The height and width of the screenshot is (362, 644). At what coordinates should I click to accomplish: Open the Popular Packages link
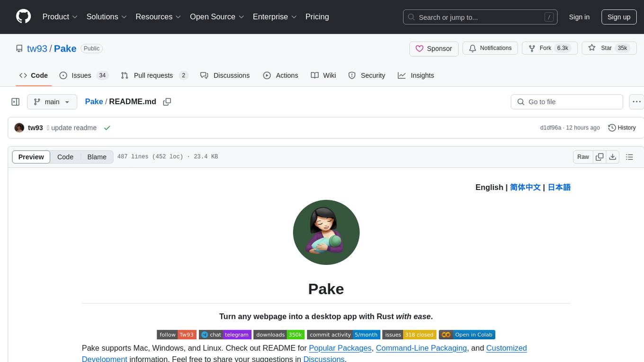[x=340, y=348]
